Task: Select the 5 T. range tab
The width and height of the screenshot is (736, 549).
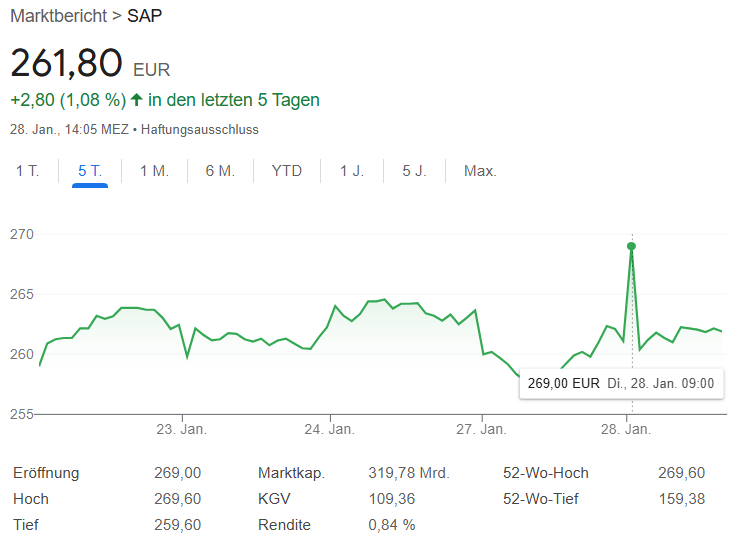Action: pyautogui.click(x=90, y=171)
